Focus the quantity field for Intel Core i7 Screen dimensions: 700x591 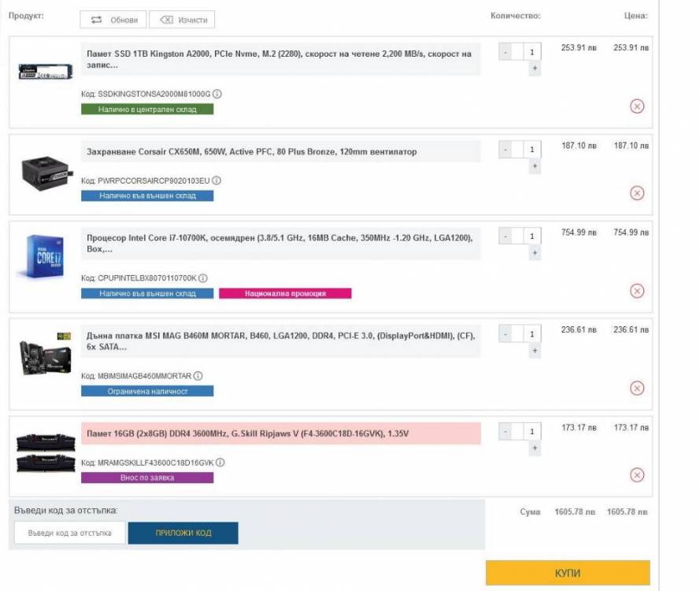526,236
